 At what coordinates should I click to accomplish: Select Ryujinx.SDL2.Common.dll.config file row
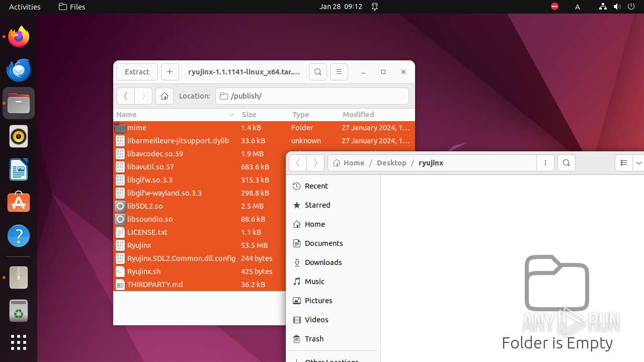tap(200, 258)
